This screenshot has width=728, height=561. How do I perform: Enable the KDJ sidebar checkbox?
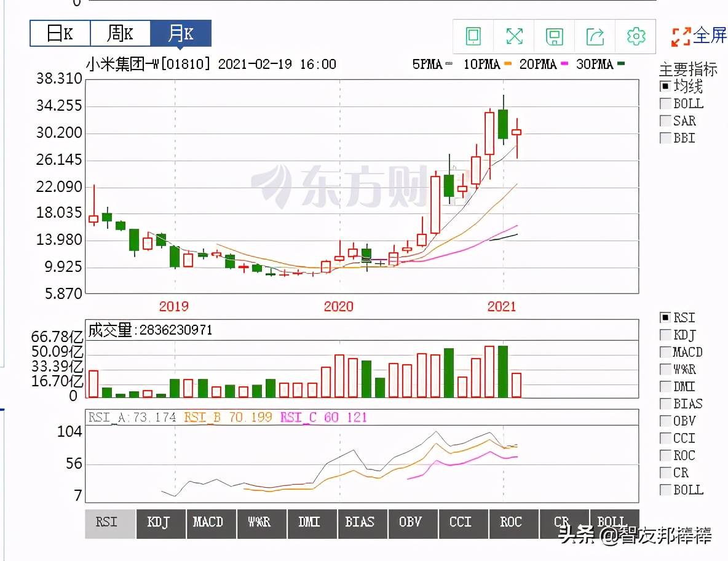click(665, 335)
